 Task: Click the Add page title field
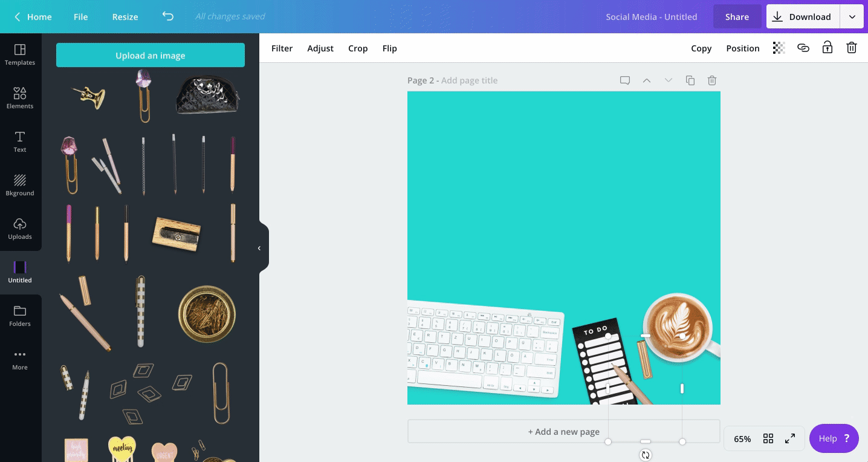[469, 80]
